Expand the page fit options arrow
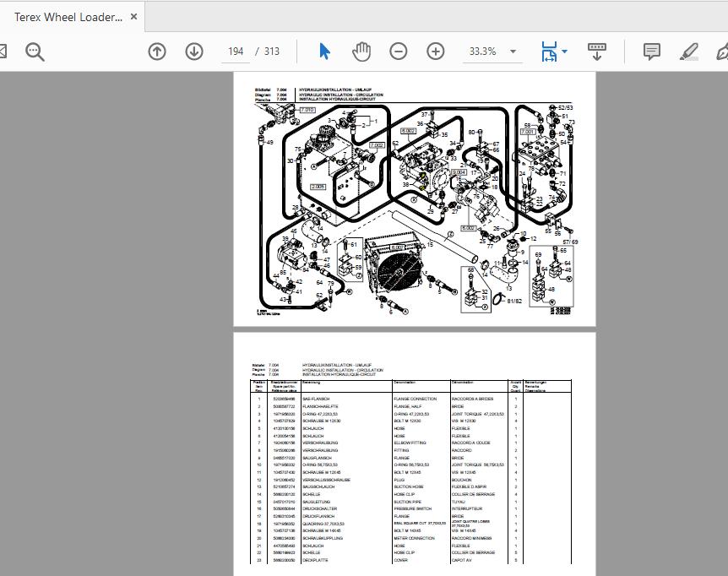This screenshot has height=576, width=728. [565, 52]
